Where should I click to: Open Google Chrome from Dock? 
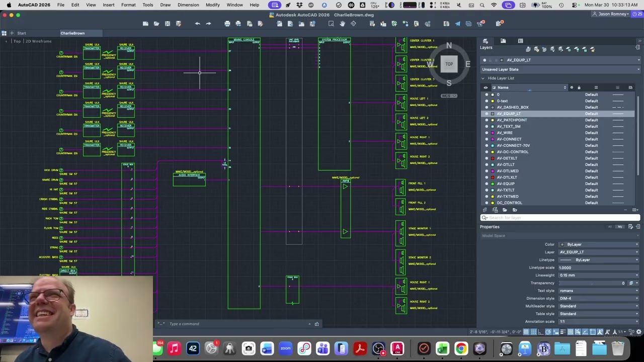pos(461,348)
